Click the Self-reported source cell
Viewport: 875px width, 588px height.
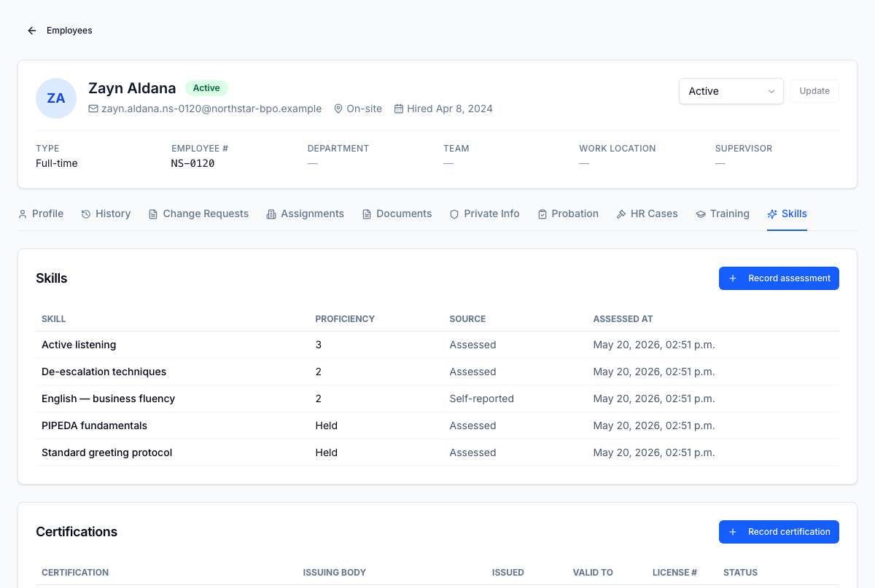pyautogui.click(x=482, y=399)
